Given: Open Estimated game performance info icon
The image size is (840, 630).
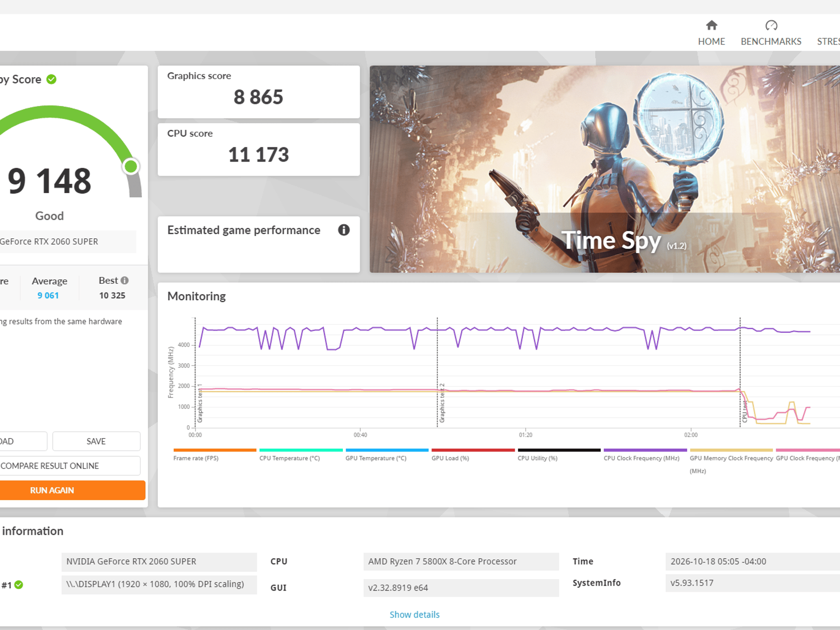Looking at the screenshot, I should tap(344, 230).
